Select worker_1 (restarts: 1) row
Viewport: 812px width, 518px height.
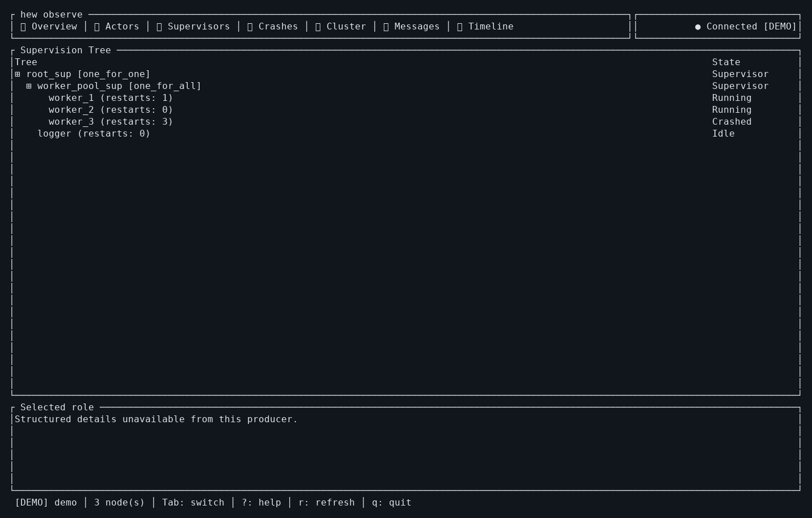pos(406,98)
